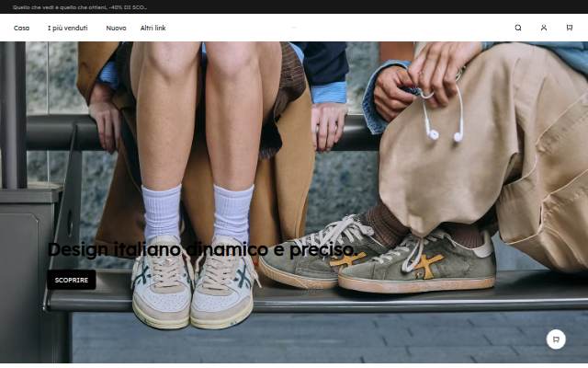Image resolution: width=588 pixels, height=368 pixels.
Task: Open the user account icon
Action: tap(544, 28)
